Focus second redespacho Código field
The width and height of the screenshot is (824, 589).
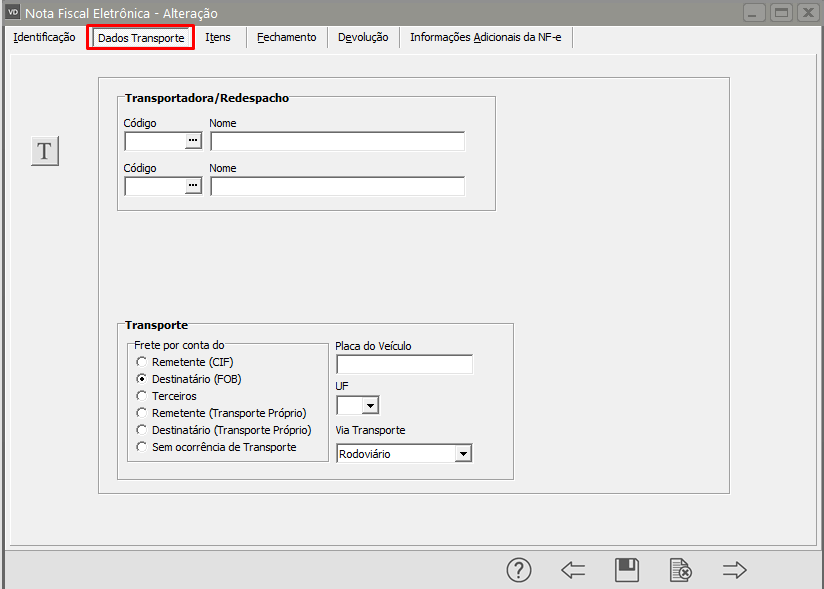click(155, 187)
